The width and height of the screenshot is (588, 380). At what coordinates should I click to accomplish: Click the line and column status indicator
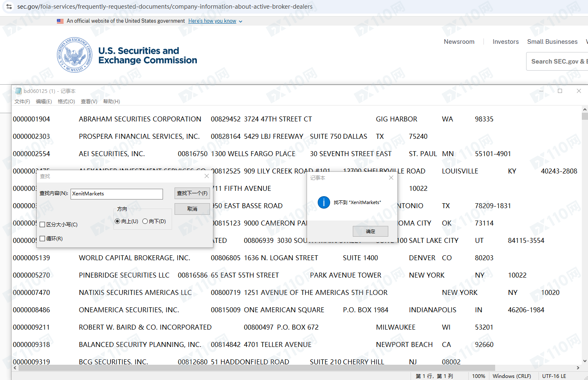[x=435, y=376]
